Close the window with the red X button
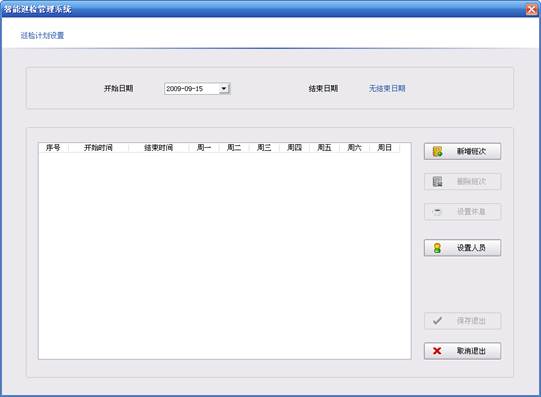 click(532, 9)
